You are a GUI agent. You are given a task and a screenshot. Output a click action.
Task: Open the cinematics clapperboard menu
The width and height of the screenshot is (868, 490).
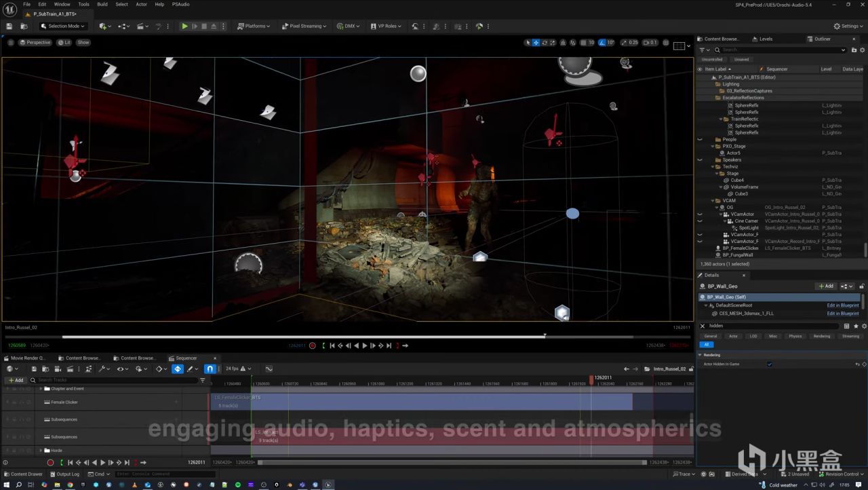click(x=143, y=26)
